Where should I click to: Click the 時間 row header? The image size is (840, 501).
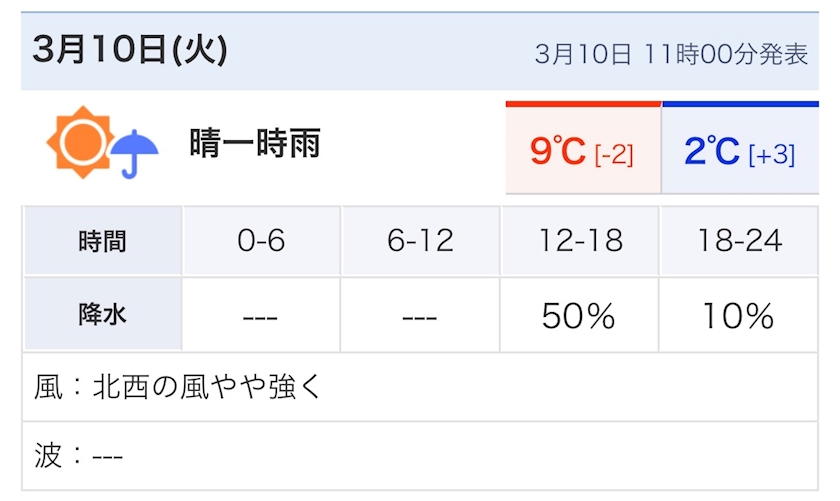point(102,241)
